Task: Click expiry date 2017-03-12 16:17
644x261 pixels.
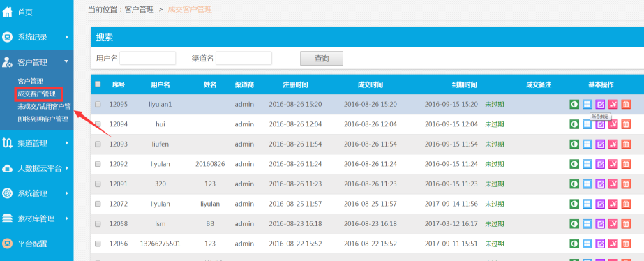Action: (x=451, y=223)
